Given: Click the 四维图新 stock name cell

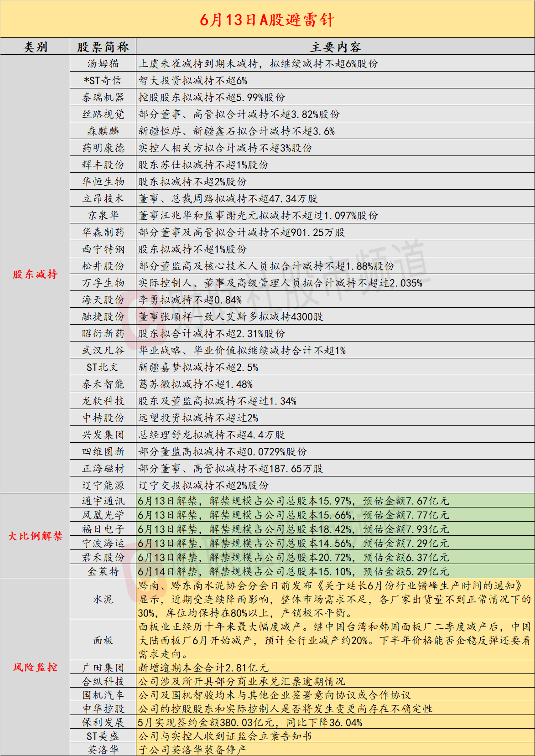Looking at the screenshot, I should tap(103, 451).
